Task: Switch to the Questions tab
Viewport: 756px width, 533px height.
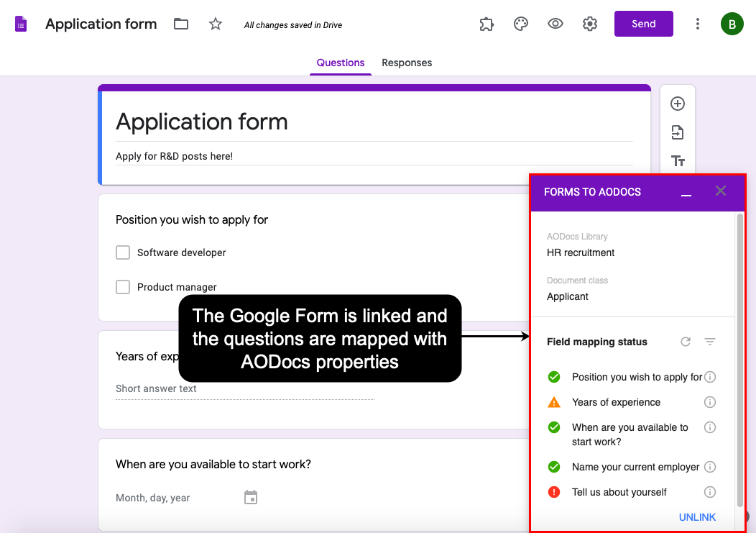Action: tap(341, 63)
